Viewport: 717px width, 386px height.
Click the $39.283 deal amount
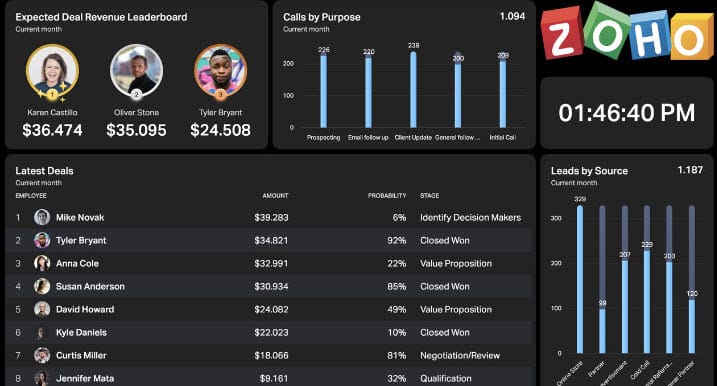click(271, 218)
